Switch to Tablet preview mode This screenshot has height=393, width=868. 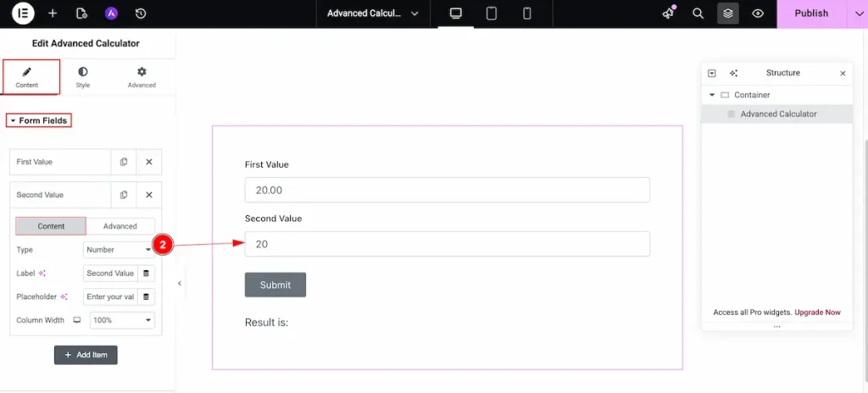point(491,14)
